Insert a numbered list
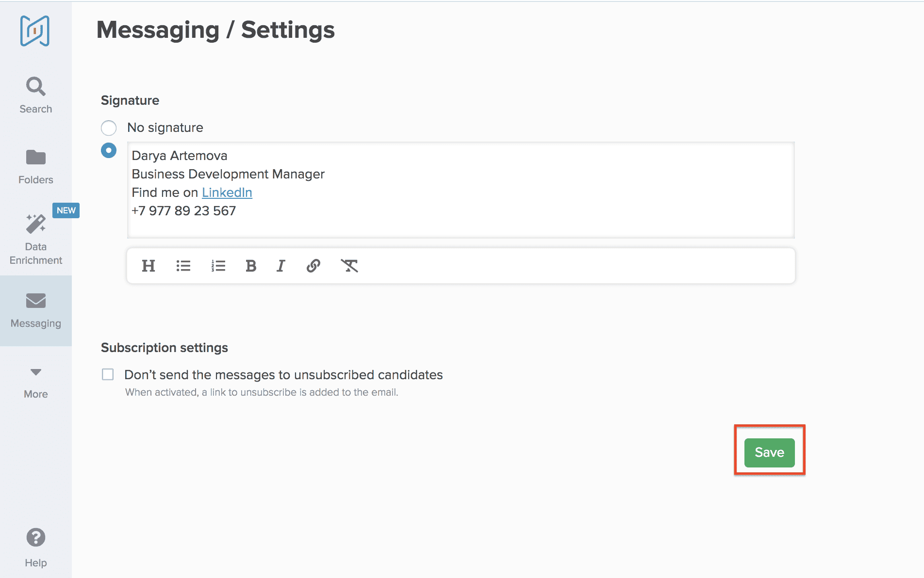 [x=218, y=266]
